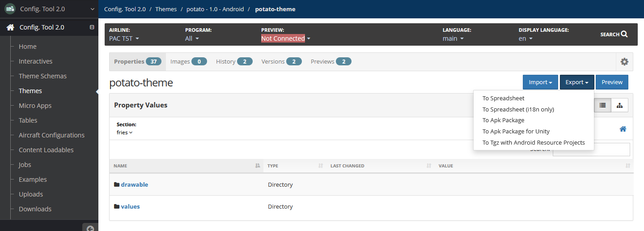
Task: Open the settings gear icon
Action: [624, 62]
